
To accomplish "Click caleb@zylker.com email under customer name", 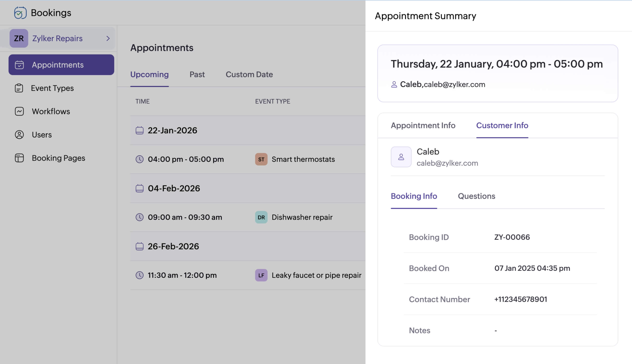I will point(447,163).
